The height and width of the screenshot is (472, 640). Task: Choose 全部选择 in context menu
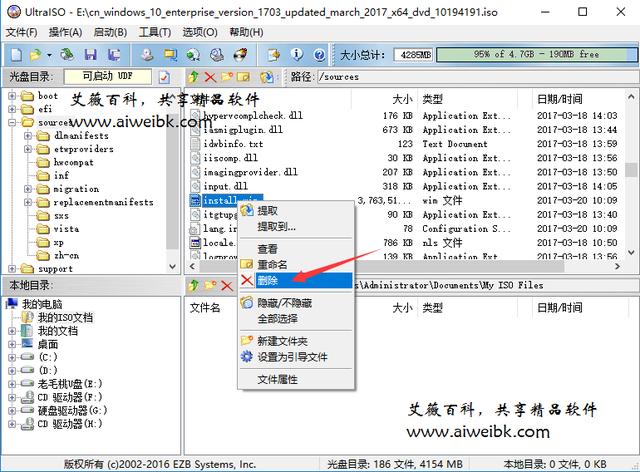point(296,319)
